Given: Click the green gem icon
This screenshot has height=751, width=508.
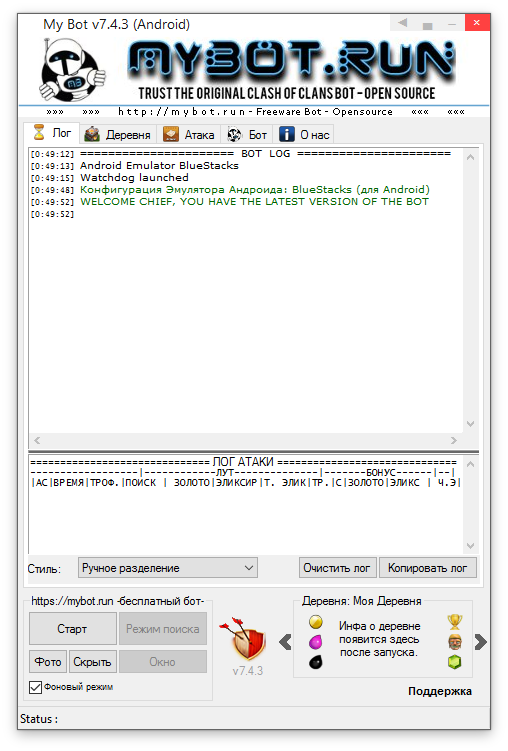Looking at the screenshot, I should [x=454, y=662].
